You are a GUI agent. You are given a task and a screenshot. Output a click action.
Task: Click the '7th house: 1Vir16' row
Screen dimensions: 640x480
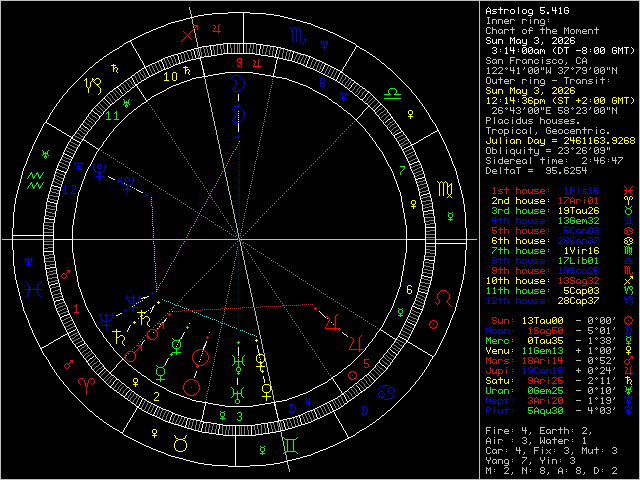pyautogui.click(x=545, y=251)
